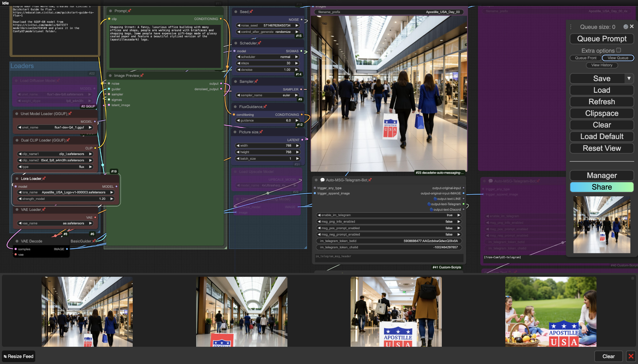Click the pin icon on Lora Loader node
The width and height of the screenshot is (638, 364).
(x=44, y=178)
